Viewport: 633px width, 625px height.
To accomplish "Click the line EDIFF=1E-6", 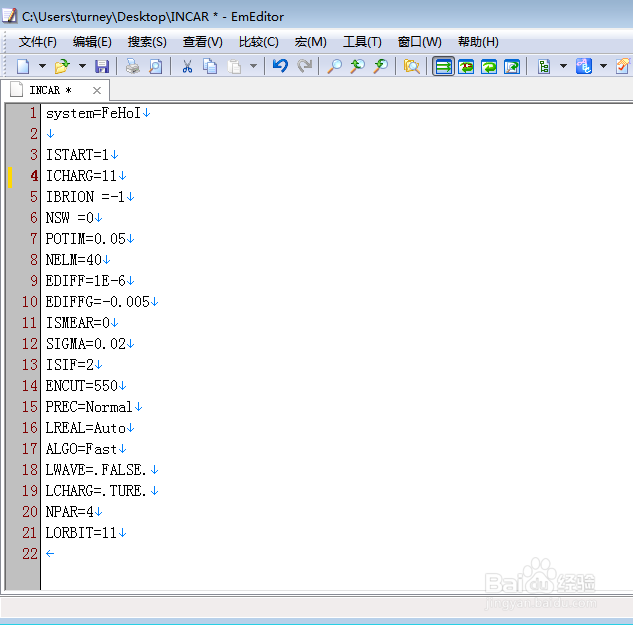I will [85, 281].
